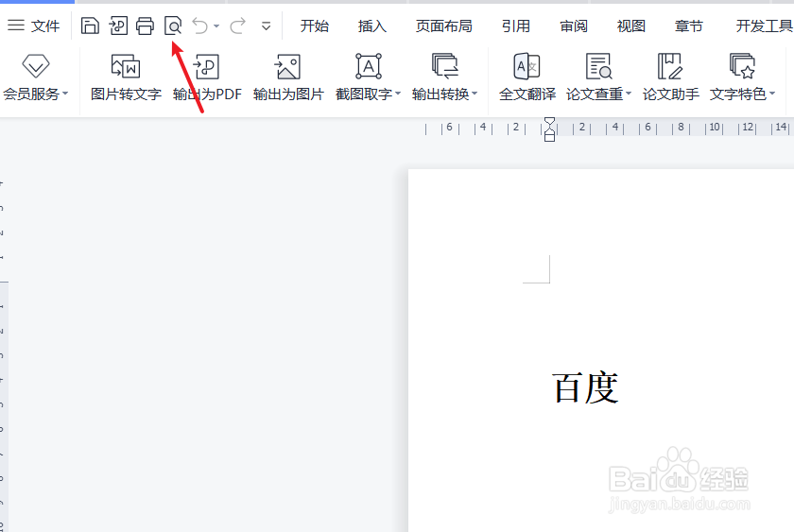Click the horizontal ruler at mark 8
The image size is (794, 532).
pos(682,127)
